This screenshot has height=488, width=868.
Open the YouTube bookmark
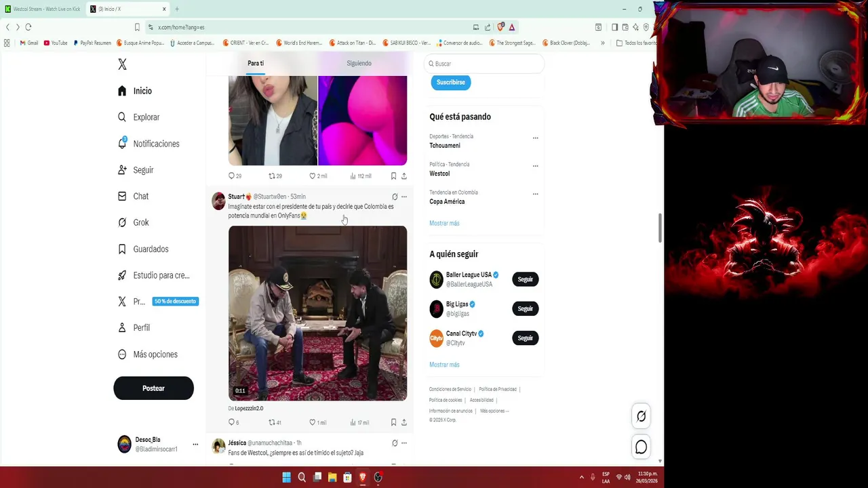(56, 43)
